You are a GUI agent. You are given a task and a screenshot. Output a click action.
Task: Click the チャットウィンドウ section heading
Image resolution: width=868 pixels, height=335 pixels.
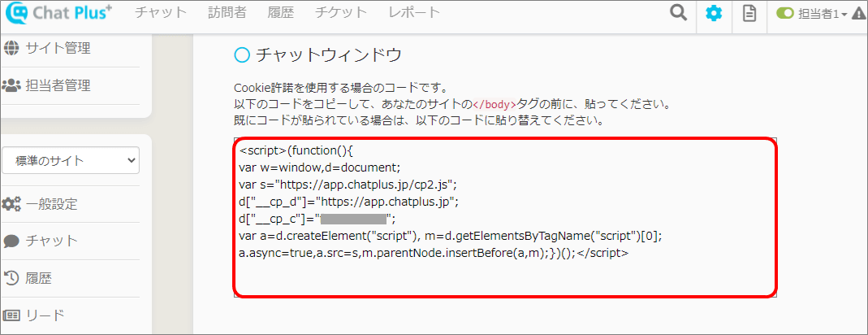click(328, 54)
